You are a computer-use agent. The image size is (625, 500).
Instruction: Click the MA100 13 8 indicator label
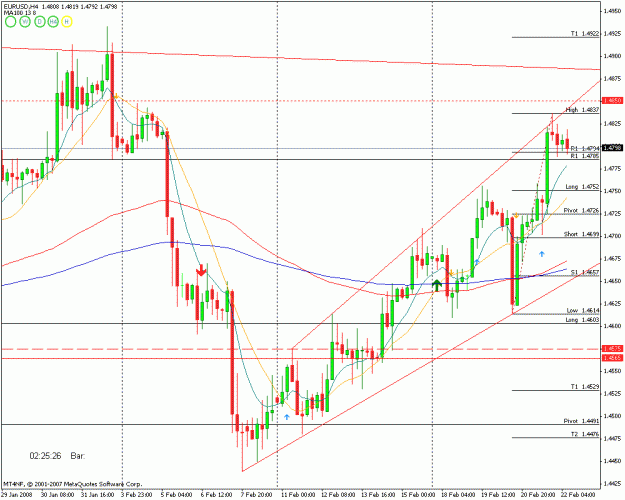pyautogui.click(x=21, y=13)
